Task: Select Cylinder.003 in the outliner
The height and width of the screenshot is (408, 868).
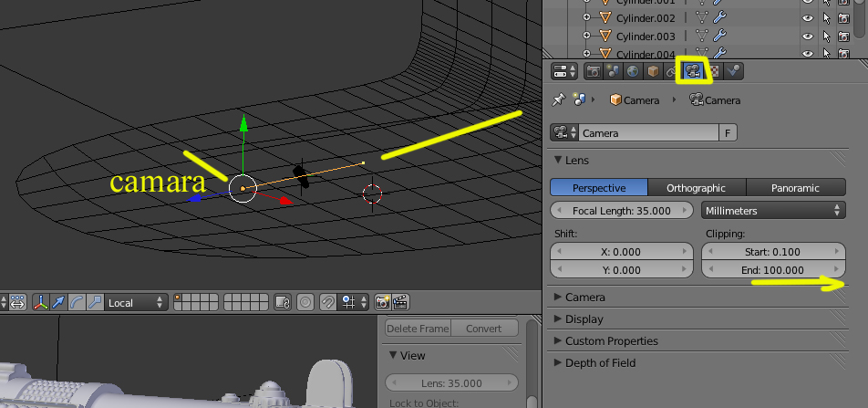Action: pos(646,37)
